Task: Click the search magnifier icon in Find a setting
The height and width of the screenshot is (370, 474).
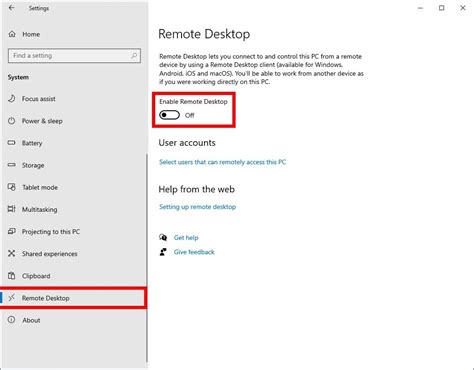Action: pyautogui.click(x=134, y=56)
